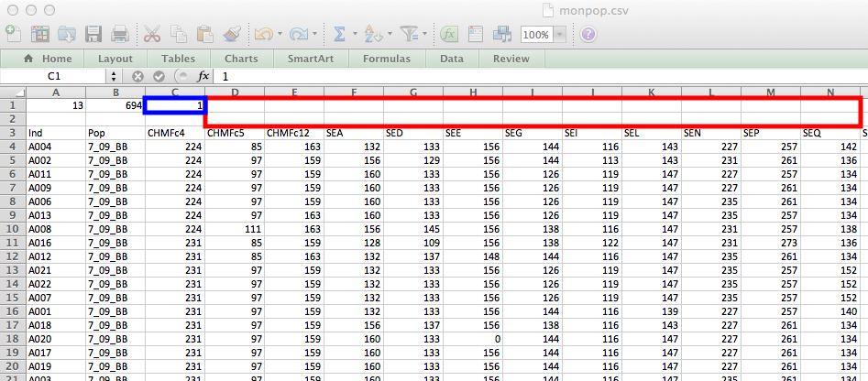The width and height of the screenshot is (868, 381).
Task: Expand the Undo history dropdown arrow
Action: tap(278, 35)
